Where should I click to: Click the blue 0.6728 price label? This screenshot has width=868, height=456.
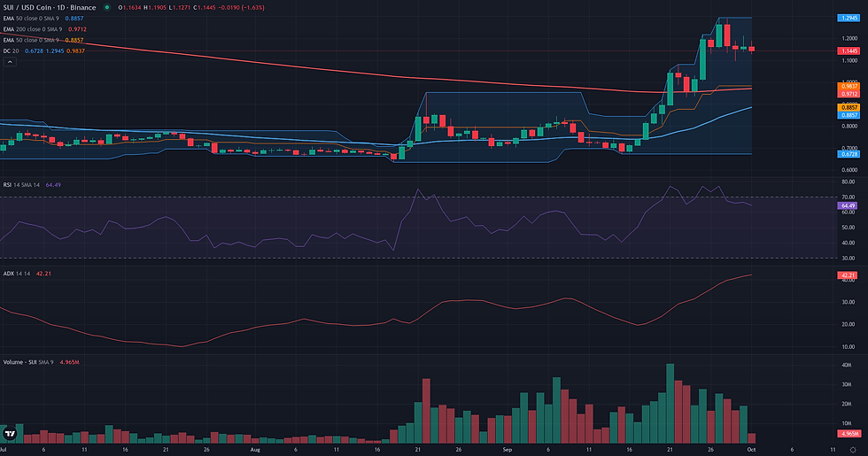point(849,154)
